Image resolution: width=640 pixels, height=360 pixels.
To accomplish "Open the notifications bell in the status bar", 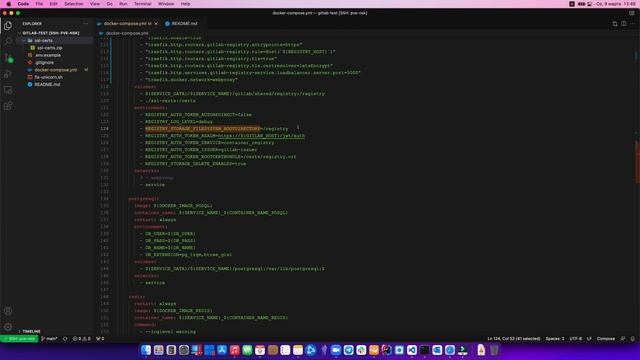I will (x=633, y=339).
